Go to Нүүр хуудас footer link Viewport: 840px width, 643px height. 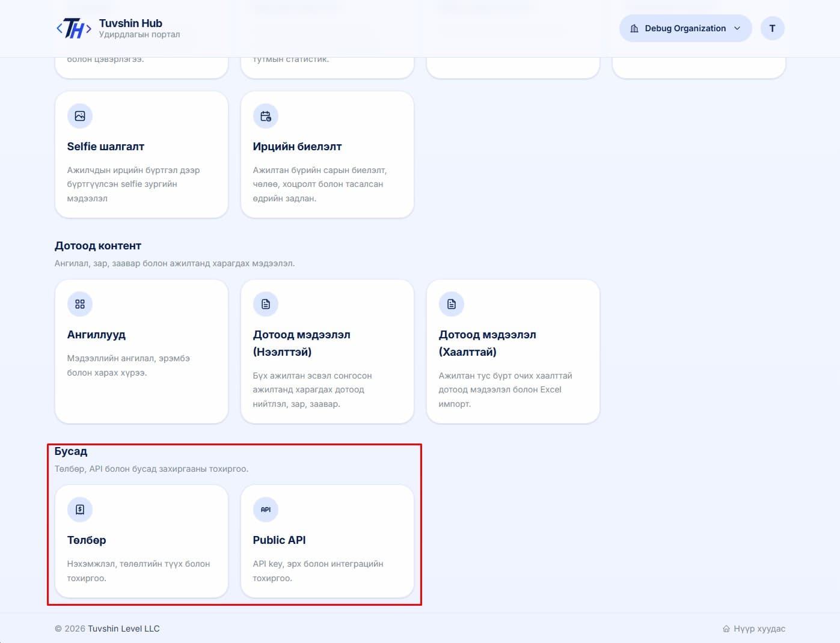(754, 629)
